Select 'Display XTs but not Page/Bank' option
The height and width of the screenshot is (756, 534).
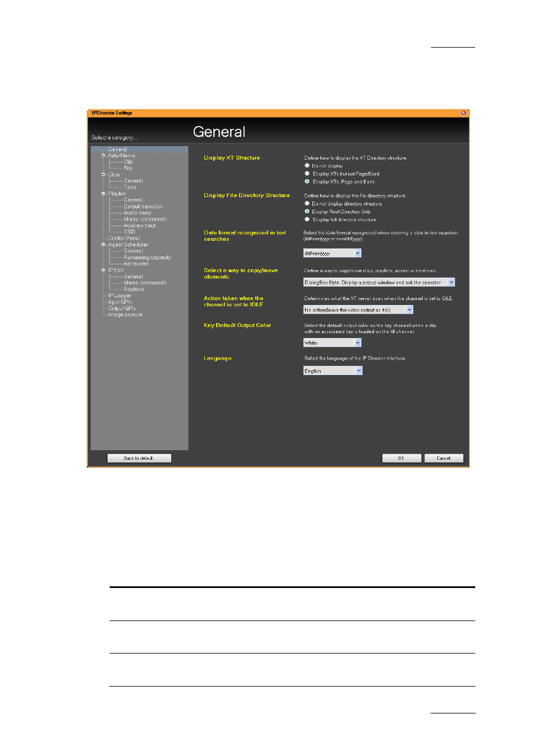pos(307,174)
